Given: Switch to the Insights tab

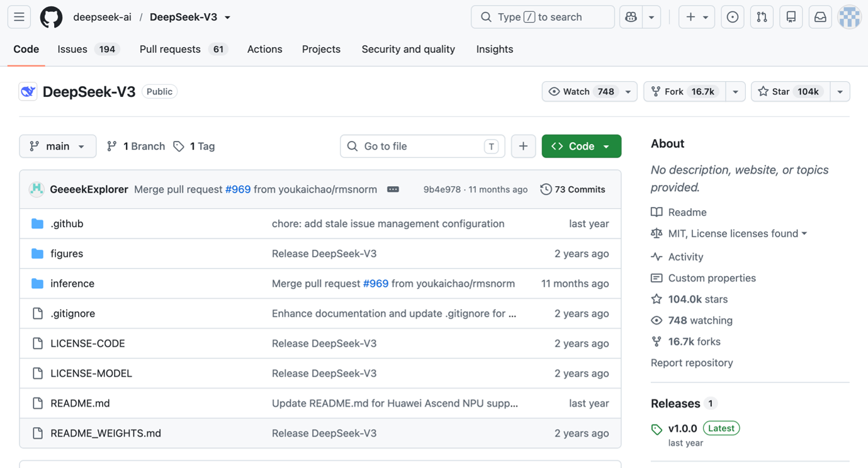Looking at the screenshot, I should click(x=494, y=49).
